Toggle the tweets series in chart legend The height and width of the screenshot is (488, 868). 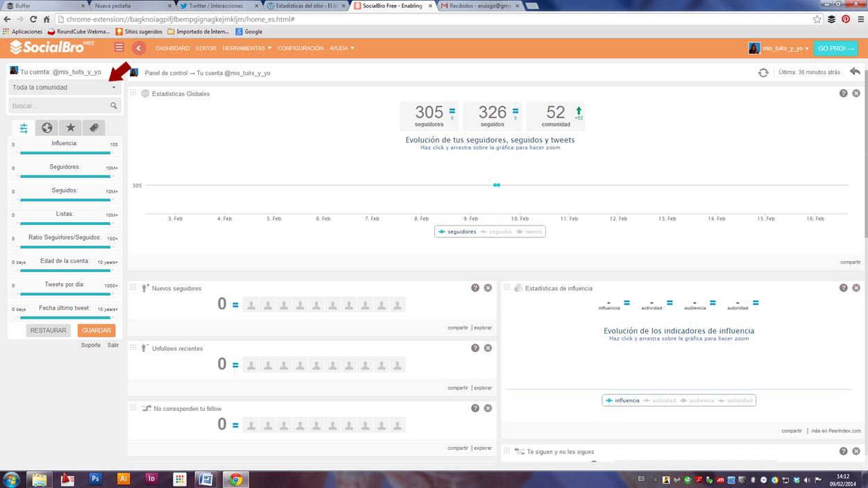coord(533,232)
